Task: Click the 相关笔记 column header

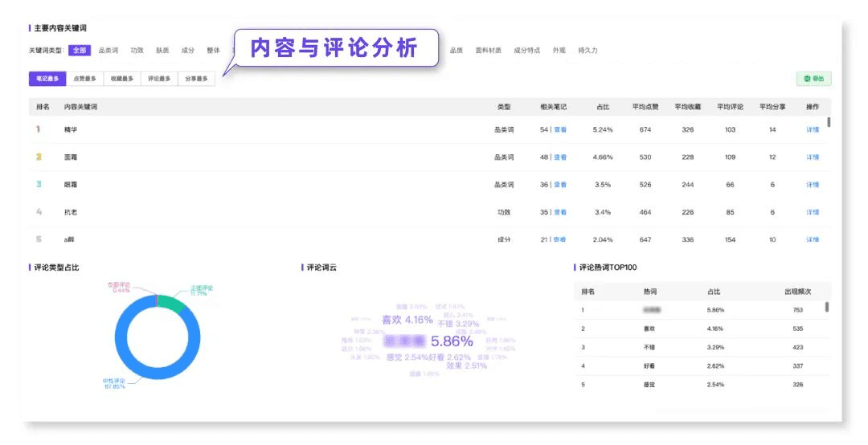Action: [554, 107]
